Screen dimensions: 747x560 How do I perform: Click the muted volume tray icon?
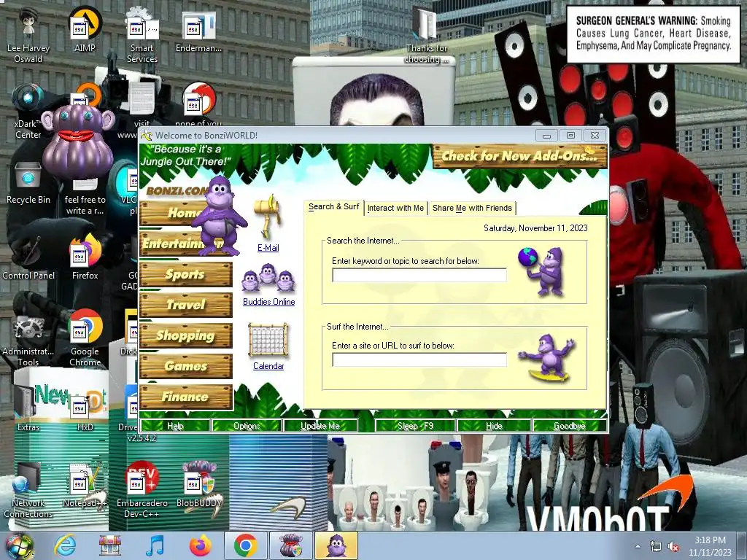click(x=673, y=547)
